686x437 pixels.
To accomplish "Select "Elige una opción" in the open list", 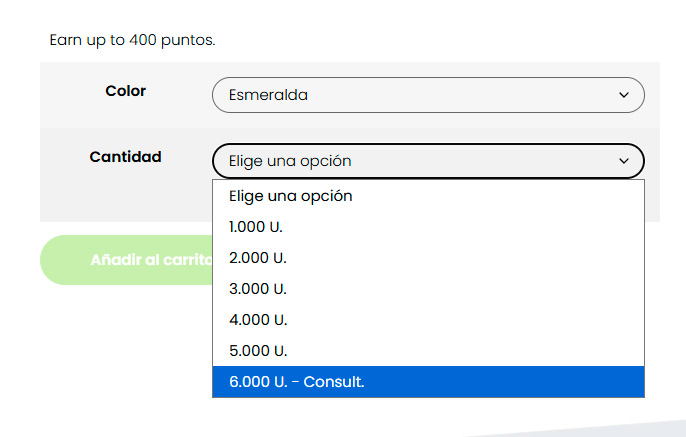I will [x=290, y=196].
